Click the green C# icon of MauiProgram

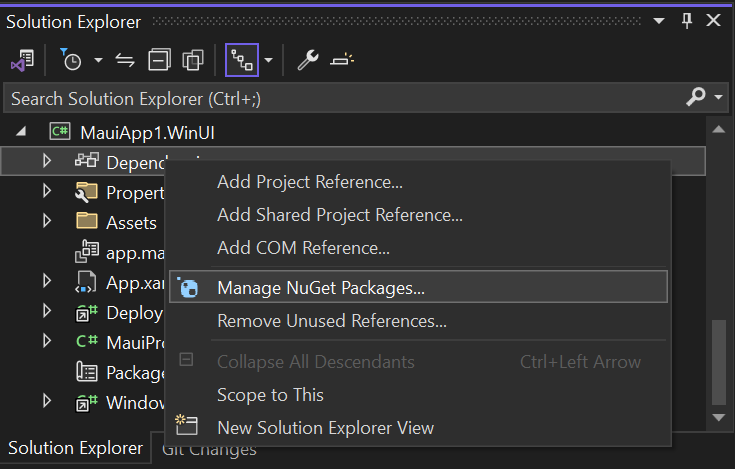87,341
